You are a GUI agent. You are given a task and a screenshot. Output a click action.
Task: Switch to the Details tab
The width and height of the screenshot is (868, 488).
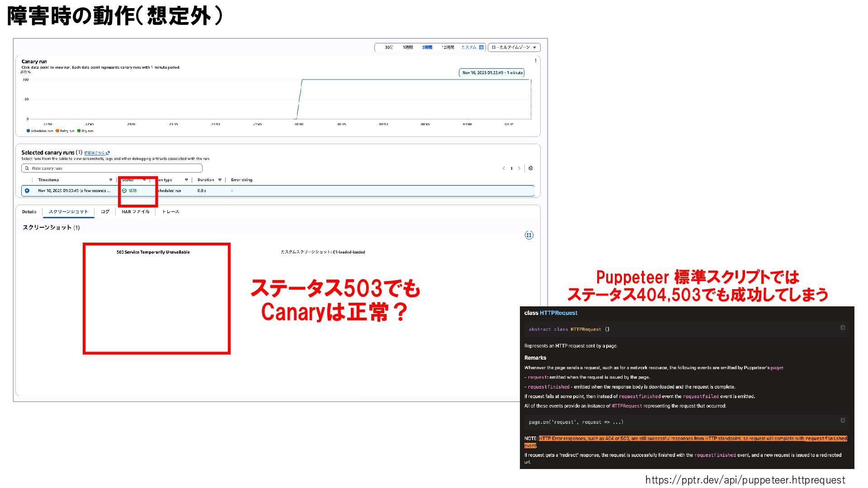29,211
